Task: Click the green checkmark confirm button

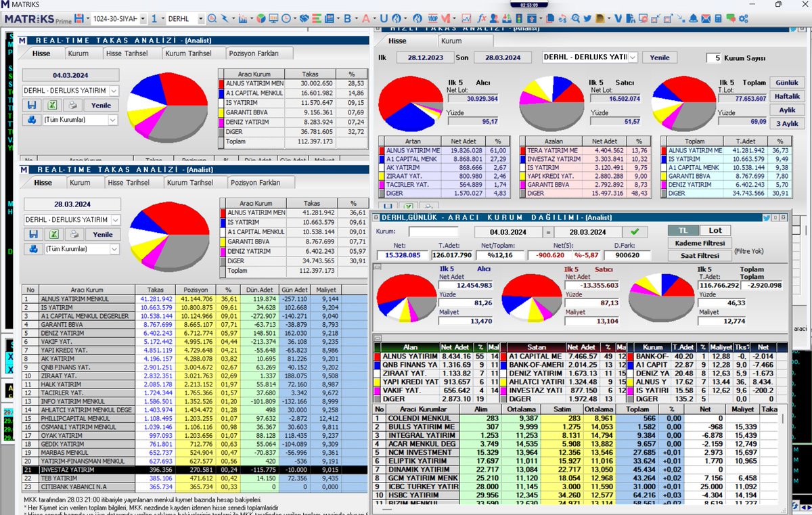Action: coord(634,231)
